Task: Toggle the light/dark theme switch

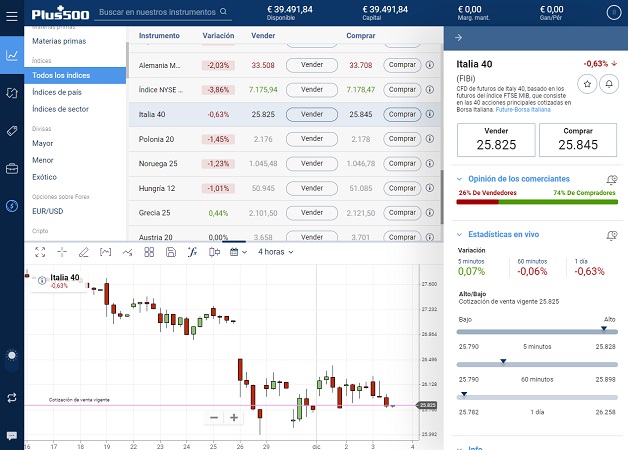Action: pyautogui.click(x=12, y=356)
